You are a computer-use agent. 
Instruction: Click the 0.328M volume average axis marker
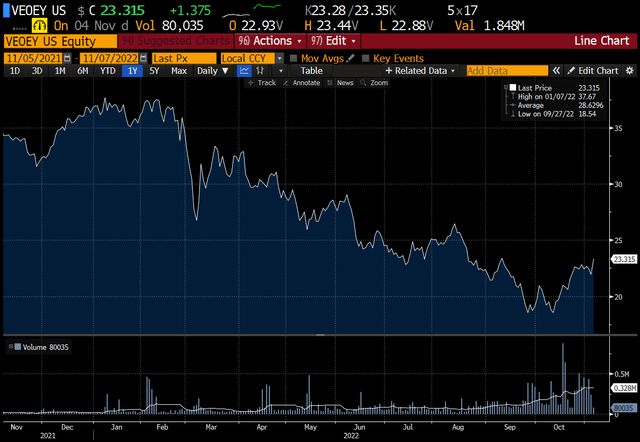pos(624,388)
